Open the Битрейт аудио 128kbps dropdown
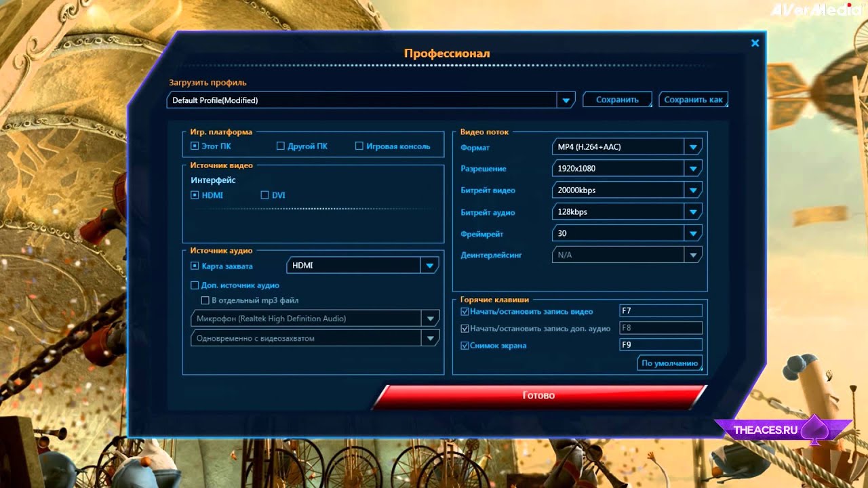Screen dimensions: 868x488 coord(627,212)
